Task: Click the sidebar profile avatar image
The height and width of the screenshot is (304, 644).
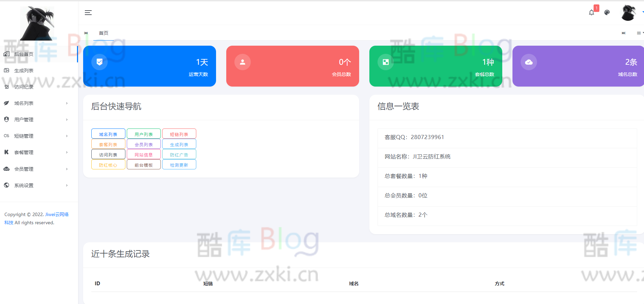Action: click(37, 23)
